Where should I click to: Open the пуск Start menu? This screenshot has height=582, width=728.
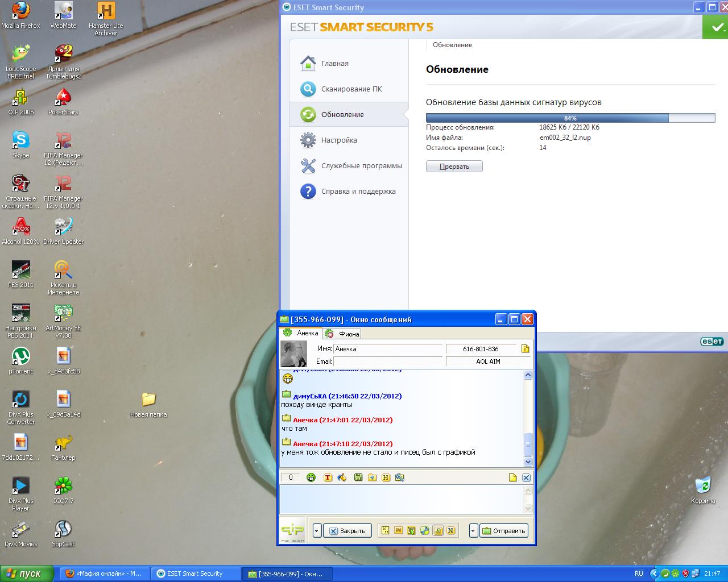(x=27, y=573)
